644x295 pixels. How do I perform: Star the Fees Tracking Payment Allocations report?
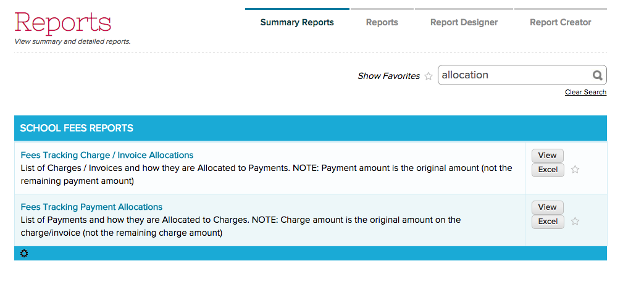[x=575, y=222]
